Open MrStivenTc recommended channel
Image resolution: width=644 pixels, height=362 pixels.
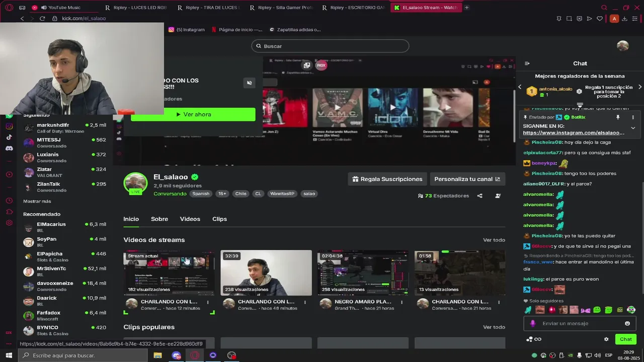coord(64,271)
